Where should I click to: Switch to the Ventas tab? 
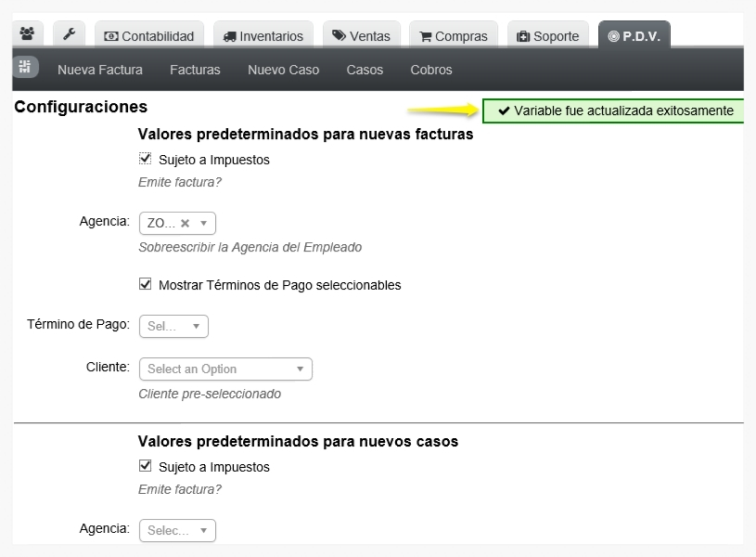tap(362, 35)
